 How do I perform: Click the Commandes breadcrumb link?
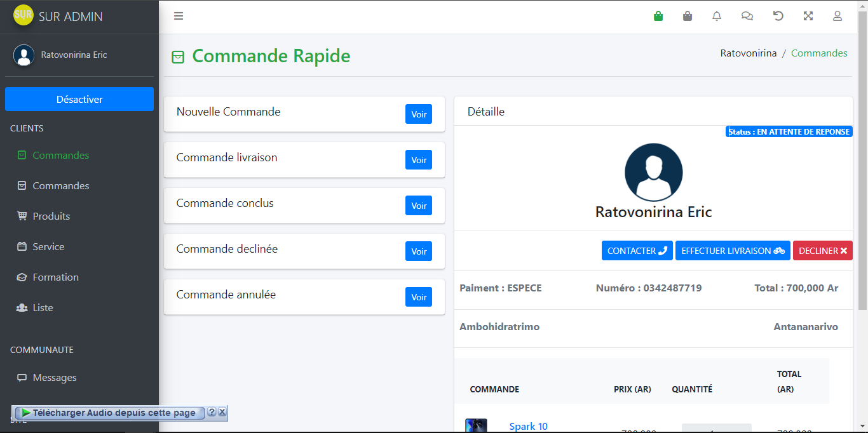tap(818, 53)
